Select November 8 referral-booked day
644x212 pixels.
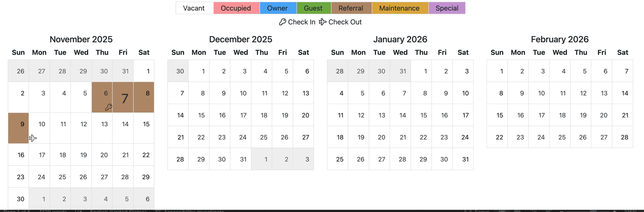(144, 97)
